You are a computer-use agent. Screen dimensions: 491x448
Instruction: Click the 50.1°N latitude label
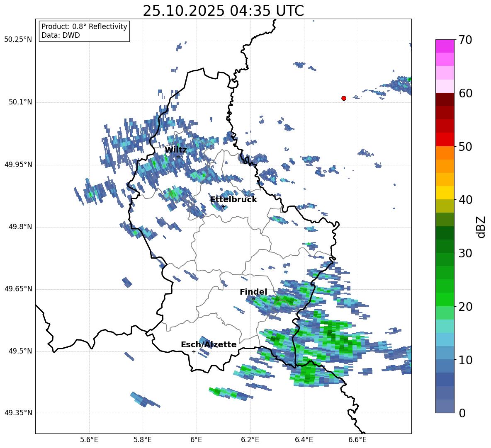[x=20, y=102]
